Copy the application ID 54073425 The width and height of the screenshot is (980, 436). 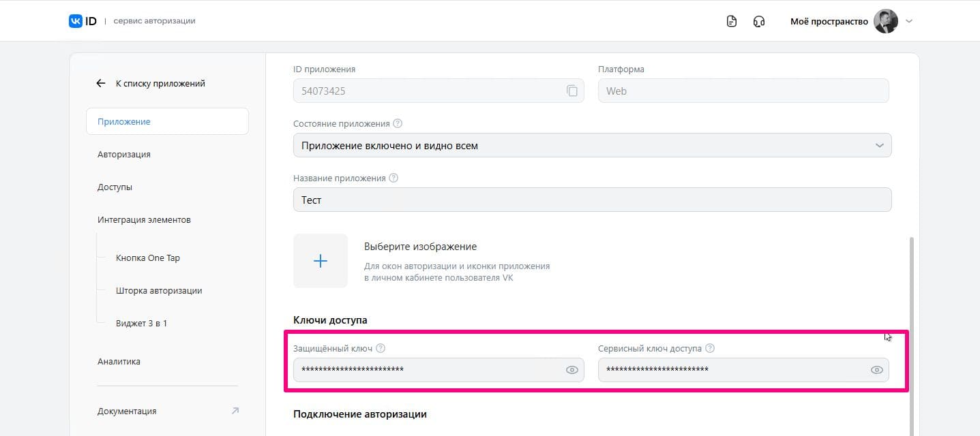[x=572, y=91]
